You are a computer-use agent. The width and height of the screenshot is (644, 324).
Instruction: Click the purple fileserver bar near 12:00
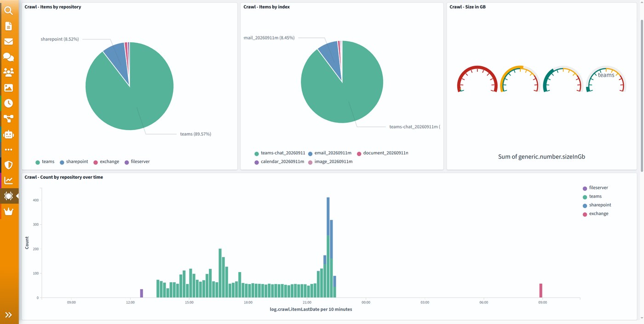142,293
